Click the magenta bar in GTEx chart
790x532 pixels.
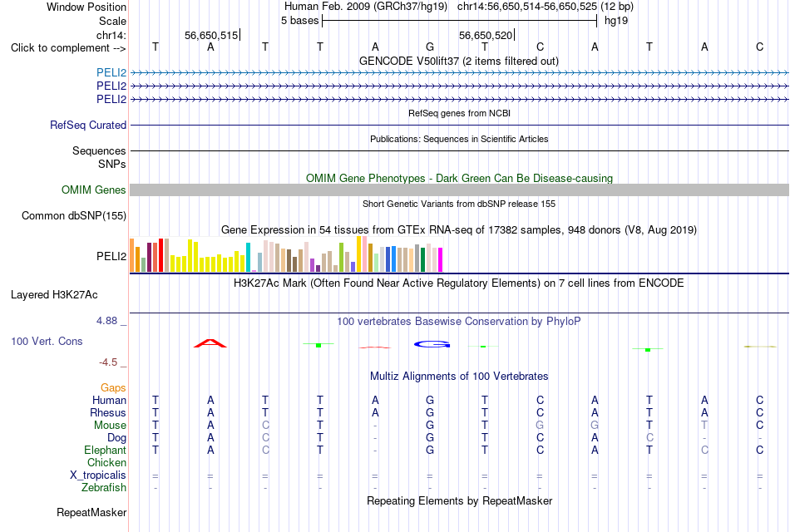[441, 260]
